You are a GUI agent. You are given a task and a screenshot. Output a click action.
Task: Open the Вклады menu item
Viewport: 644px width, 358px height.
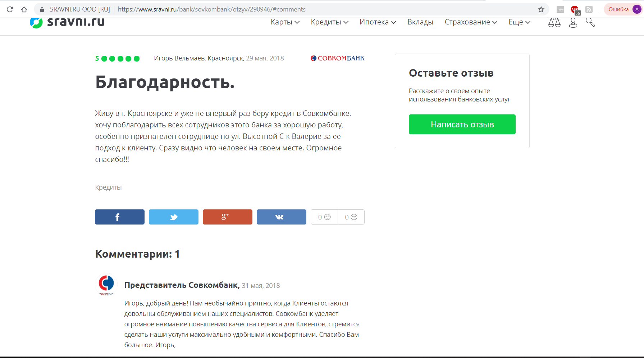[420, 22]
